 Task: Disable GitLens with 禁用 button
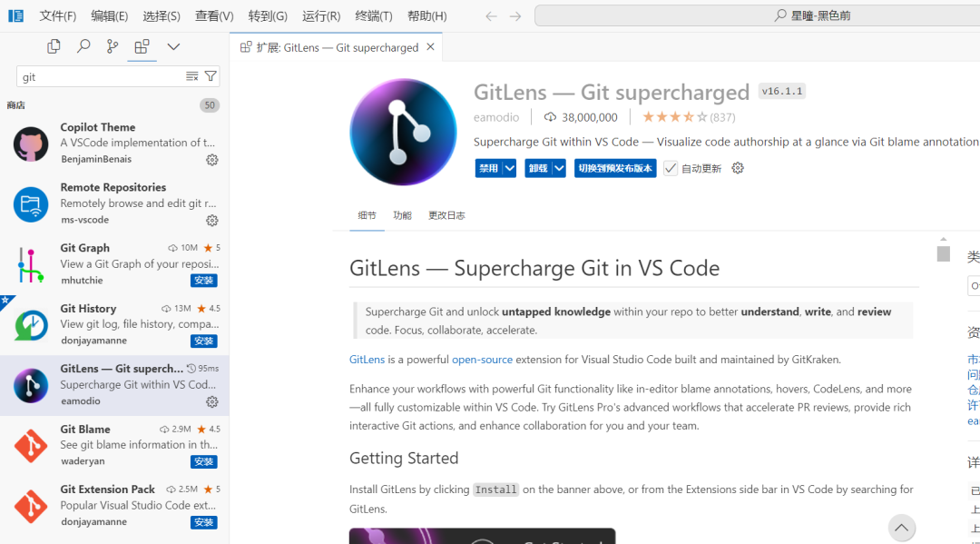pyautogui.click(x=489, y=168)
